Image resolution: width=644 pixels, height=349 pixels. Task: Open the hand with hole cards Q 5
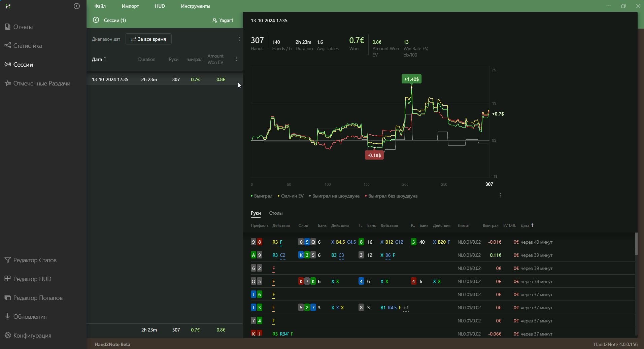tap(442, 281)
